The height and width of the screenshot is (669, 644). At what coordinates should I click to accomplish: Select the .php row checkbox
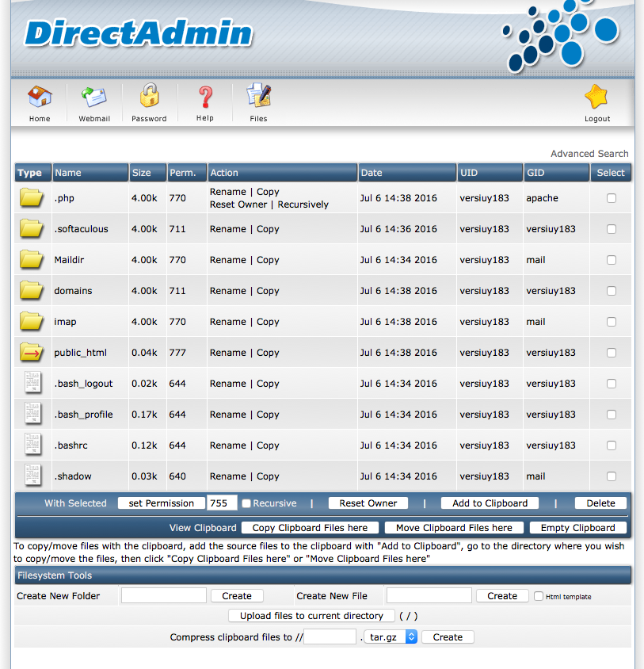tap(612, 198)
